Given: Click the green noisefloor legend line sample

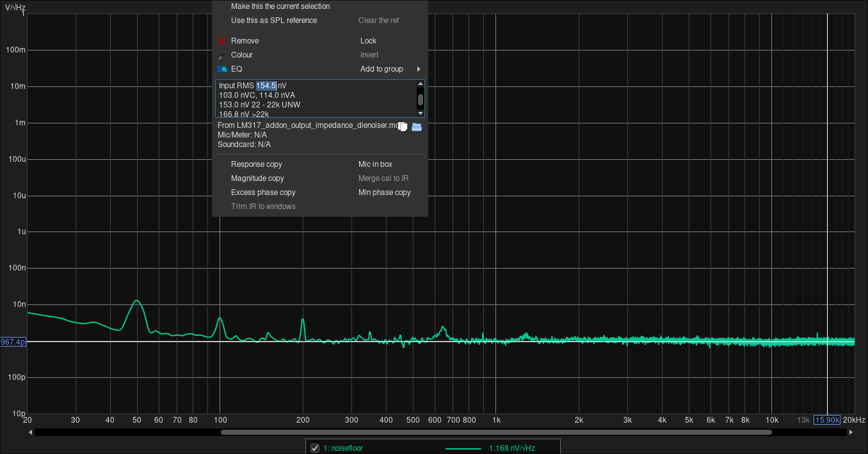Looking at the screenshot, I should click(463, 448).
